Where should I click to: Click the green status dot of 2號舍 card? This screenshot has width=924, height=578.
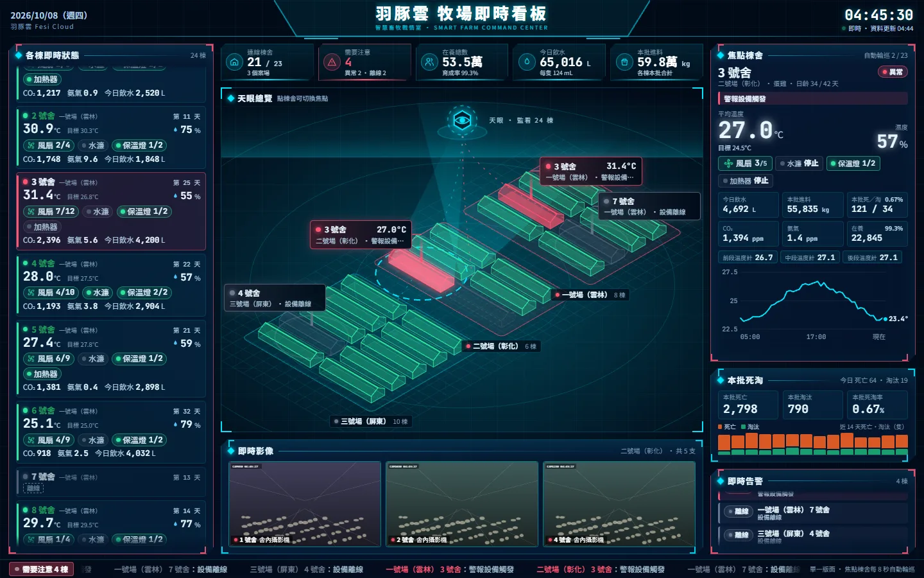click(x=26, y=116)
